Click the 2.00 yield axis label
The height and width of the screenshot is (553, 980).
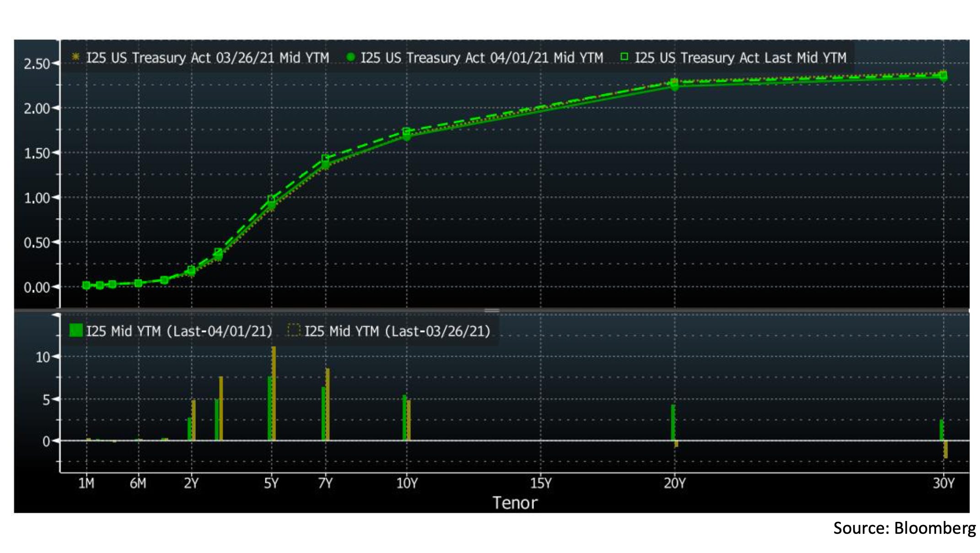tap(37, 108)
